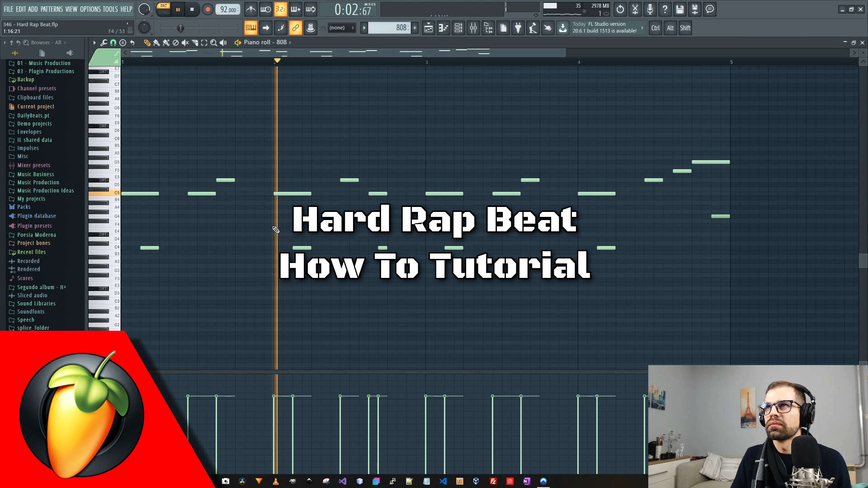Viewport: 868px width, 488px height.
Task: Open the Mixer from the main toolbar
Action: pos(473,28)
